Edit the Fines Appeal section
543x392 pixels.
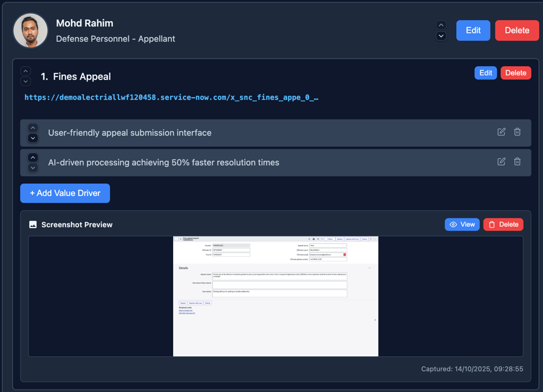pyautogui.click(x=485, y=72)
